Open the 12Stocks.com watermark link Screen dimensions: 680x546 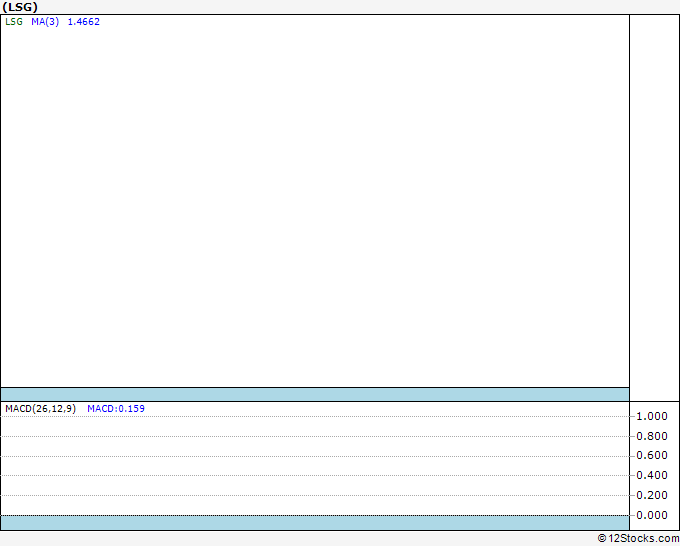pos(642,538)
